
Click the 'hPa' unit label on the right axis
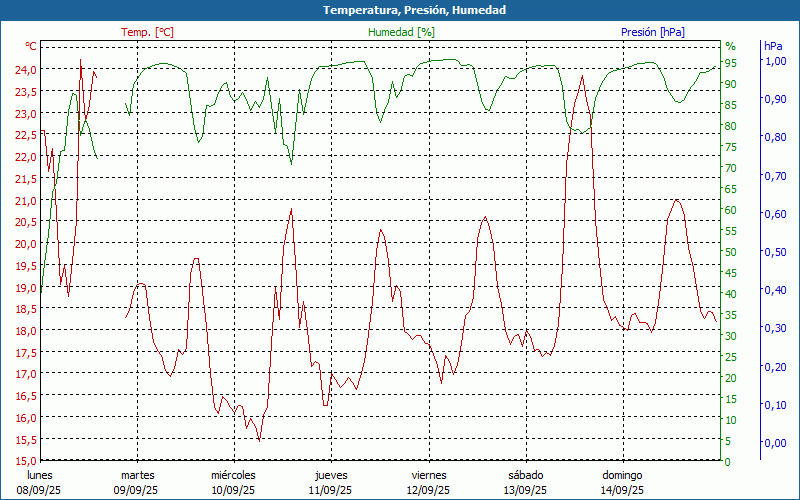click(773, 46)
